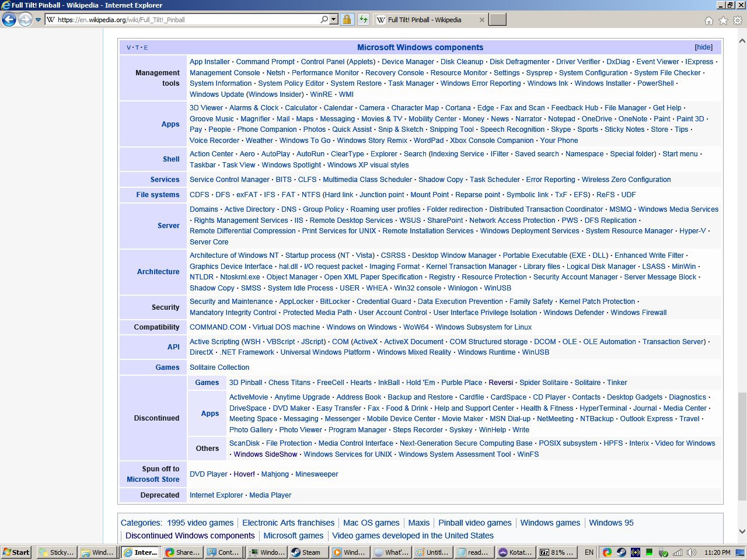Switch to the 'read...' Notepad taskbar item
Screen dimensions: 747x560
tap(476, 552)
